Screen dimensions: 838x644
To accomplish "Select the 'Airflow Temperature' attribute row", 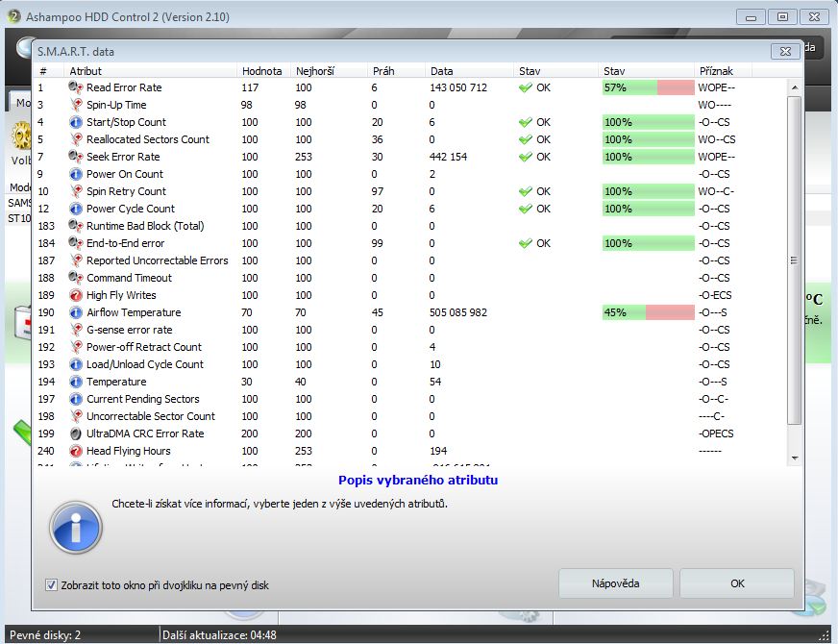I will (410, 312).
